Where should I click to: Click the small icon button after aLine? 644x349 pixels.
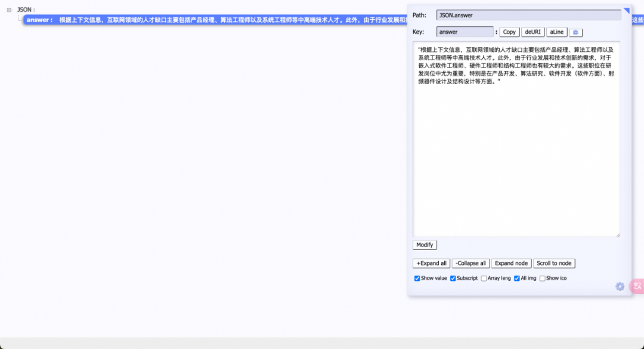[x=575, y=32]
